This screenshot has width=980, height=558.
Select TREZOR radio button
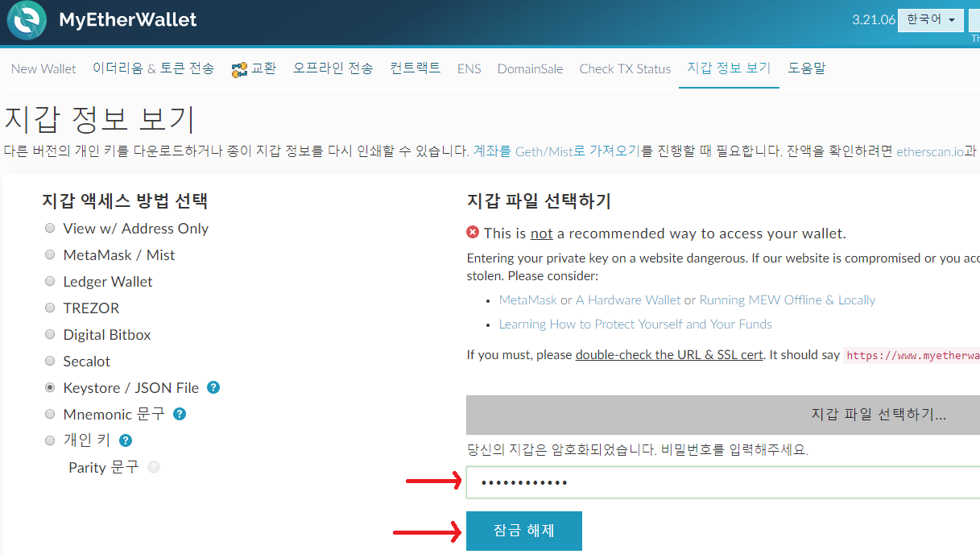[50, 308]
